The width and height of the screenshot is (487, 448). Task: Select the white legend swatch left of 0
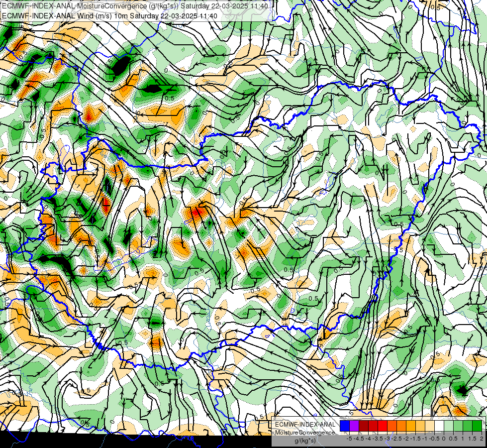(x=439, y=426)
